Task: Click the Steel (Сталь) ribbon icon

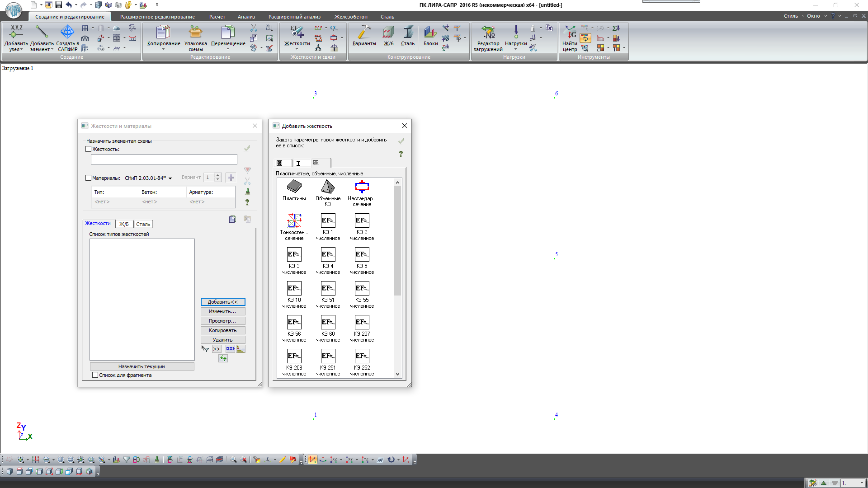Action: click(407, 32)
